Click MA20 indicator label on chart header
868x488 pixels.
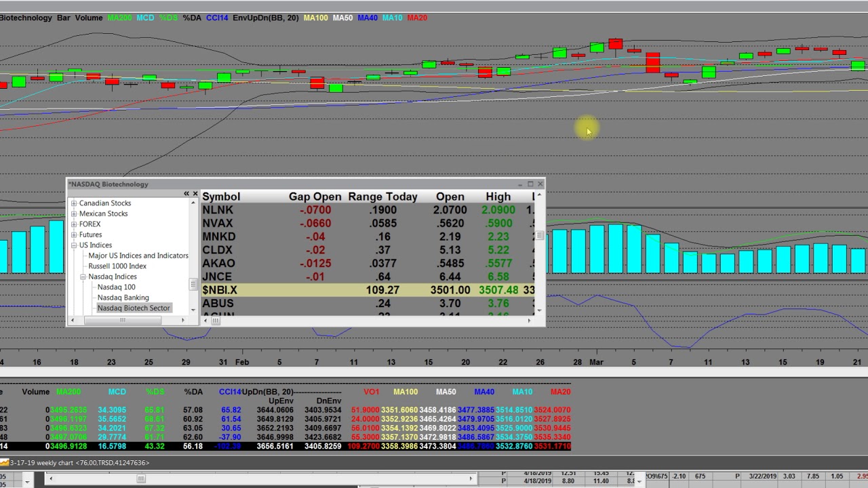[x=417, y=18]
